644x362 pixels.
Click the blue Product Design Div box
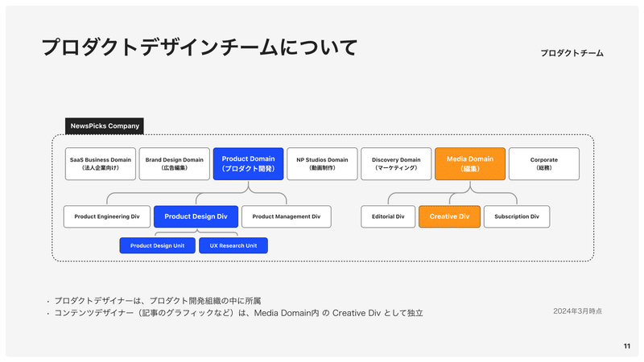pos(196,216)
